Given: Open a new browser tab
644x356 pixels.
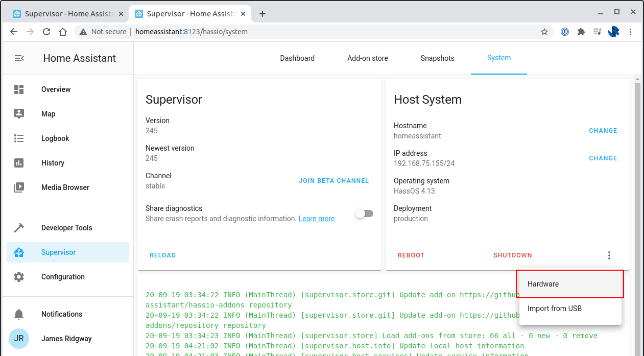Looking at the screenshot, I should coord(263,14).
